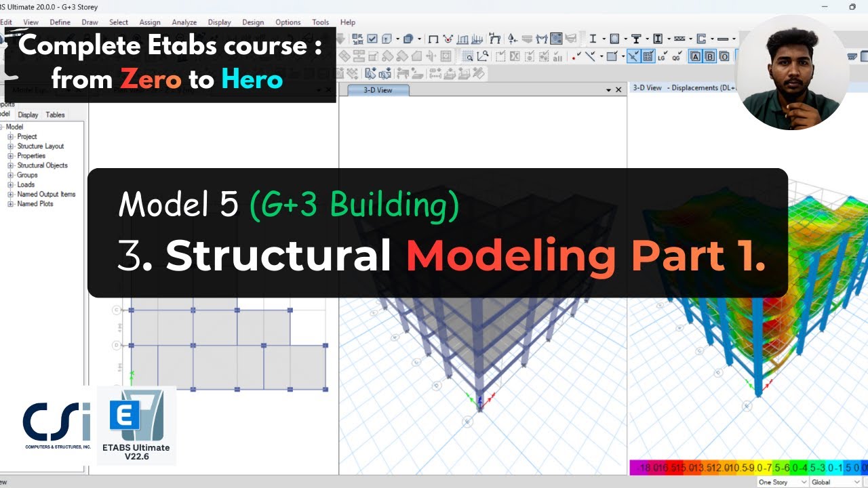Open the Options menu
The image size is (868, 488).
pos(288,22)
